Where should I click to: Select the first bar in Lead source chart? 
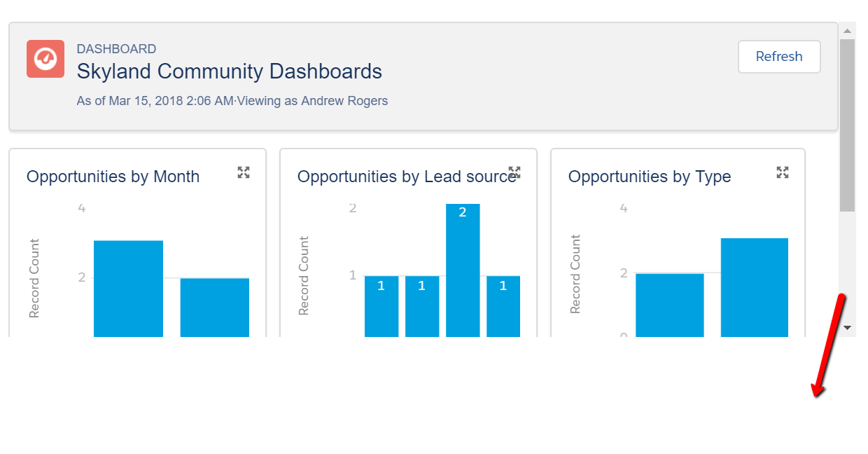click(381, 306)
